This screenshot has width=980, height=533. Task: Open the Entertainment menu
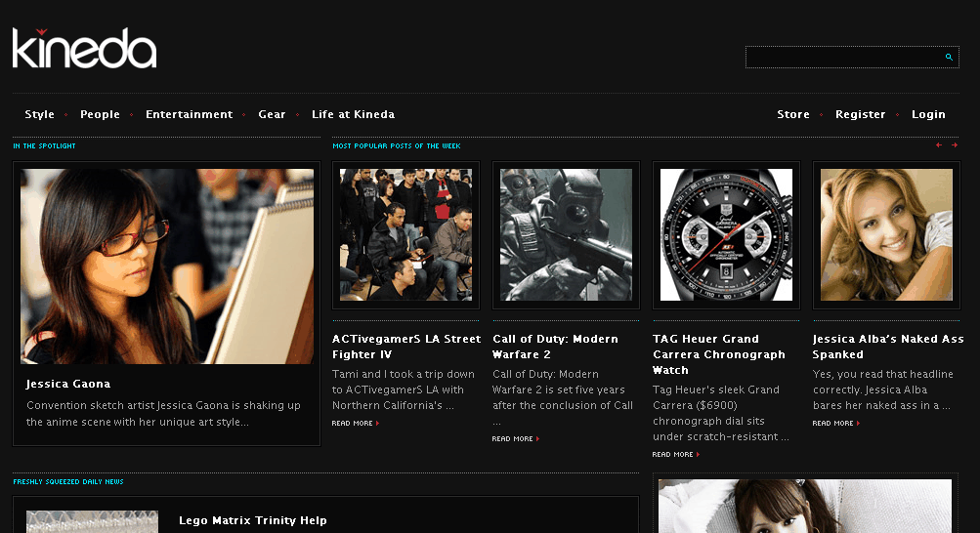pyautogui.click(x=190, y=114)
